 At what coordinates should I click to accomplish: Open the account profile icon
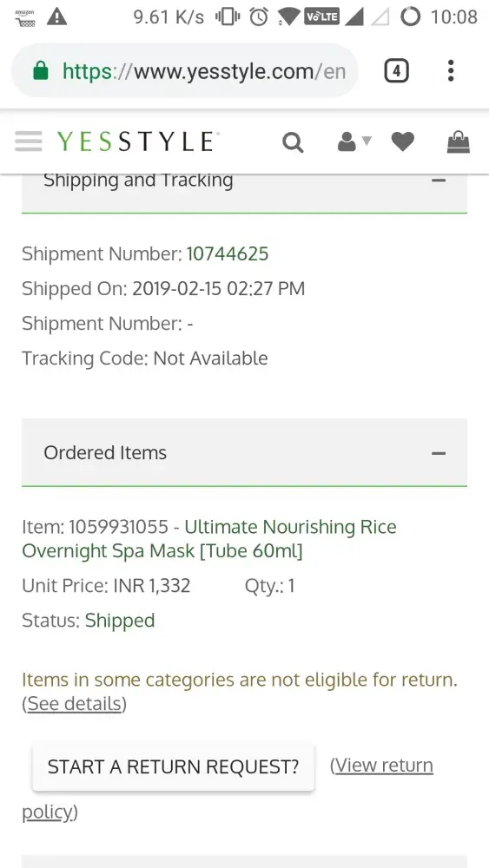click(x=347, y=141)
